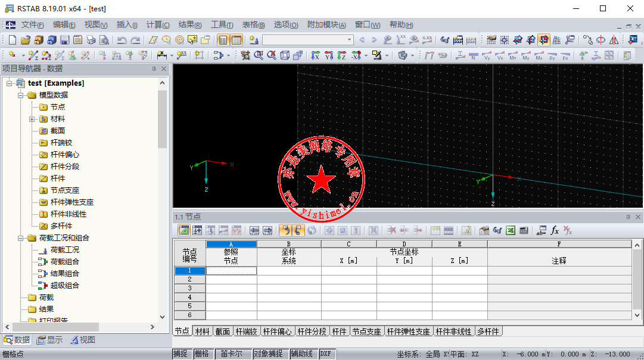Open a file using the folder icon

click(x=26, y=40)
